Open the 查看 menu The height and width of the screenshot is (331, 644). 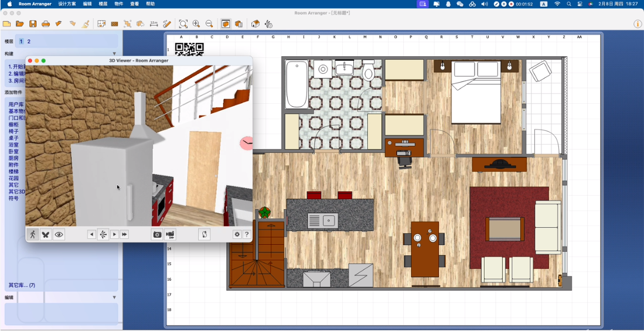coord(135,4)
